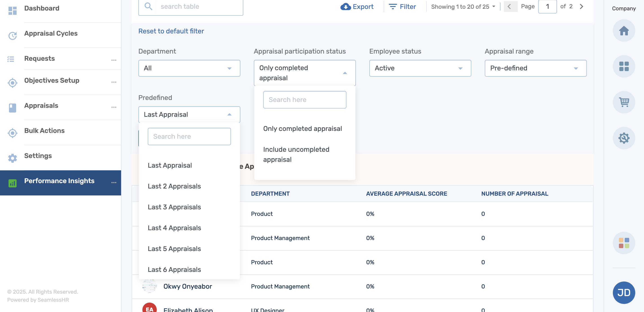Viewport: 644px width, 312px height.
Task: Open the Department dropdown
Action: 189,68
